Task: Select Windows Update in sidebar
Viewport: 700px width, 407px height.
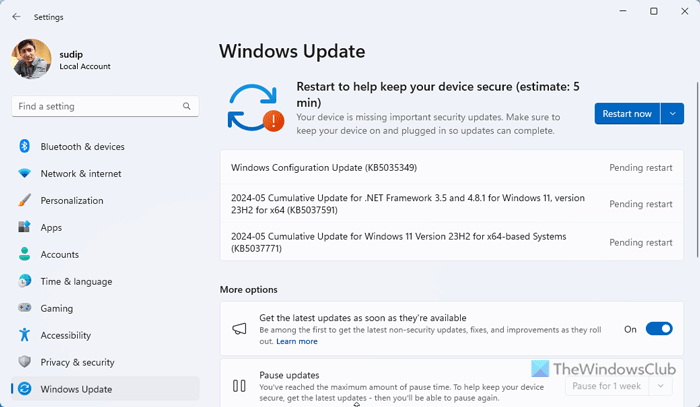Action: point(105,389)
